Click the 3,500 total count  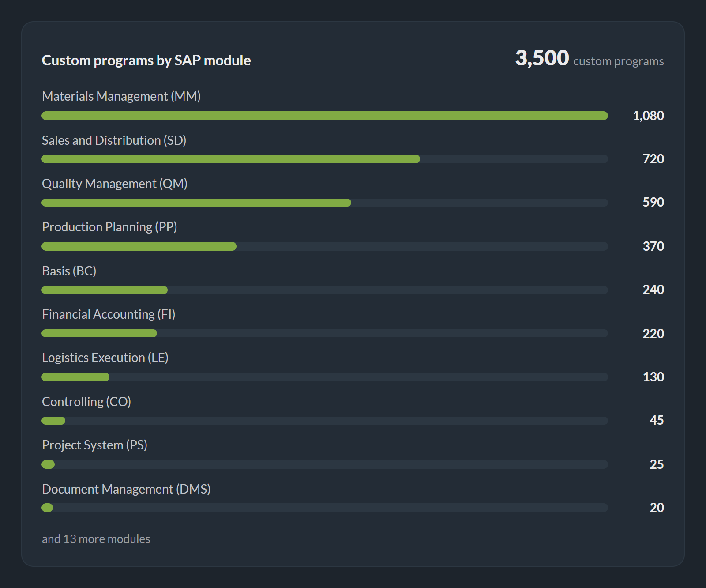coord(542,58)
